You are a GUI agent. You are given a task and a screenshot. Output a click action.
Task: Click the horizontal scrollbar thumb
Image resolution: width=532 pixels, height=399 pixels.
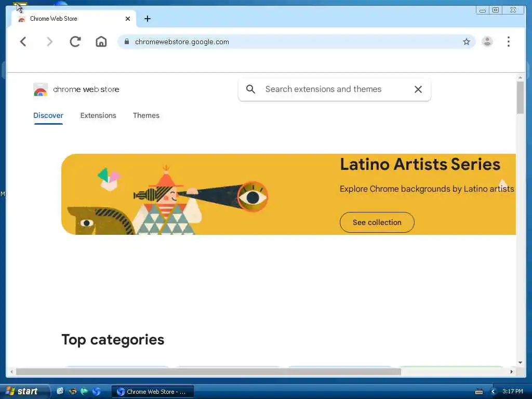click(x=209, y=372)
